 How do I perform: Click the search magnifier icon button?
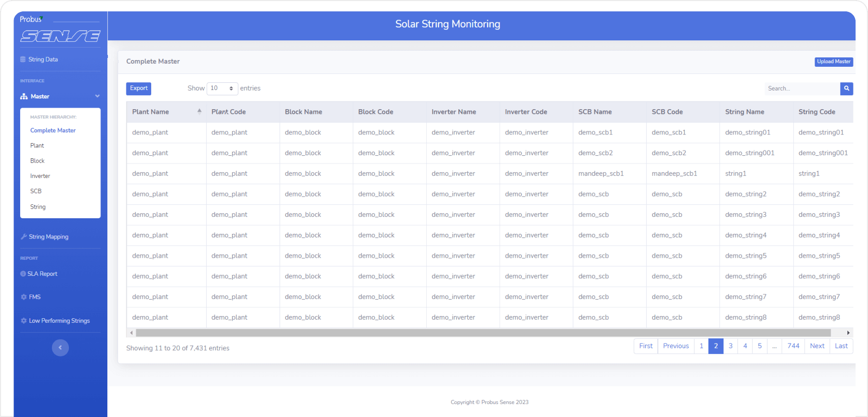click(846, 88)
